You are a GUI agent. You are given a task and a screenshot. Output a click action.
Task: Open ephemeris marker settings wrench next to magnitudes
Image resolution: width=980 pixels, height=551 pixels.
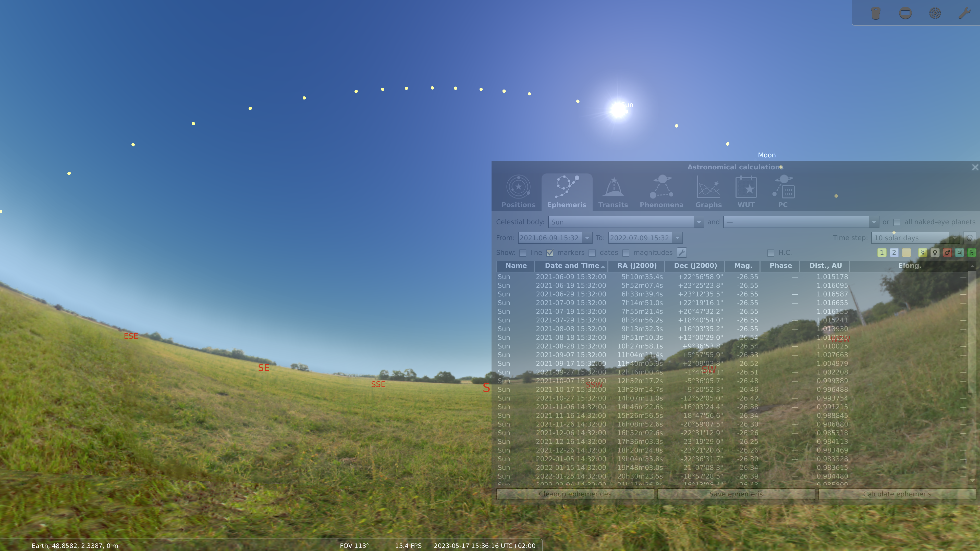tap(682, 253)
